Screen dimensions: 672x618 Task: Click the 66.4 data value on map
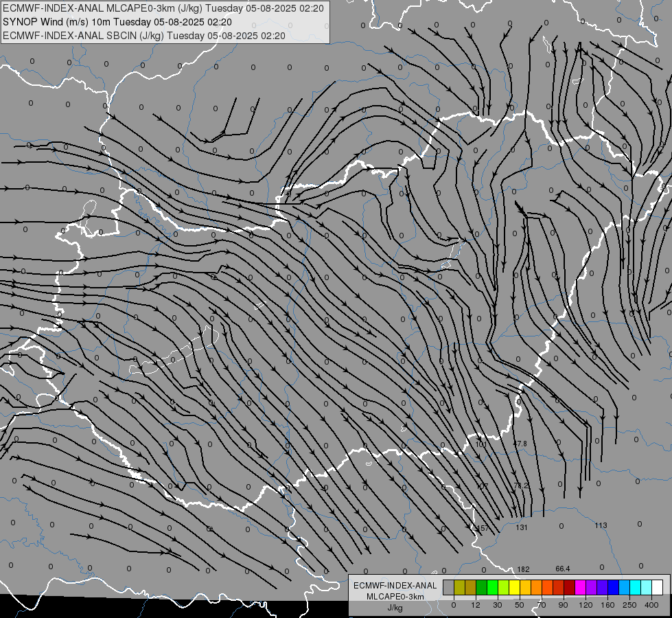click(563, 569)
